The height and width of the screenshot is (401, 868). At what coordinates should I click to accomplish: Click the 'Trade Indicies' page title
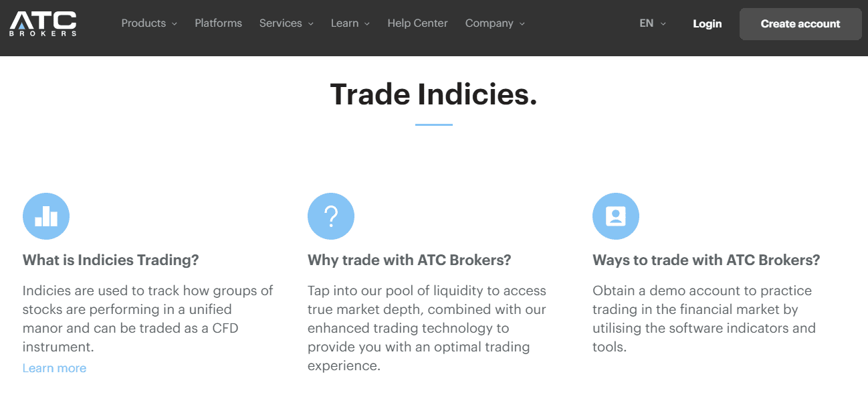(x=433, y=94)
